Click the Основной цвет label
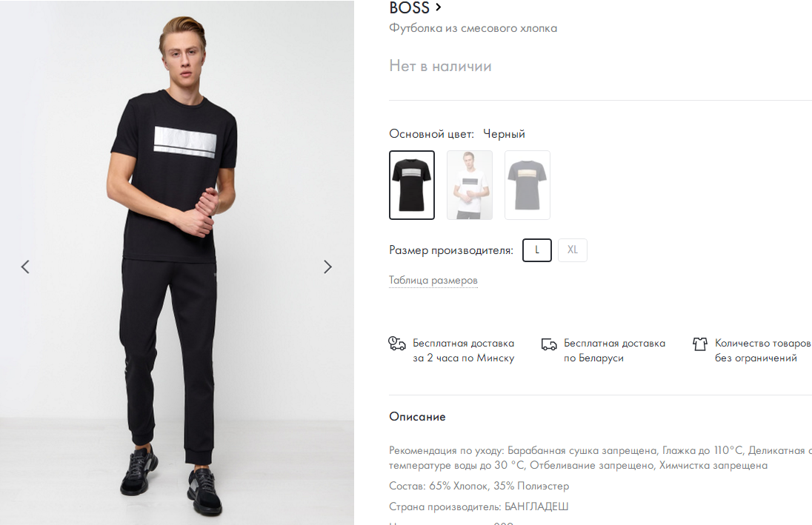This screenshot has width=812, height=525. point(431,134)
